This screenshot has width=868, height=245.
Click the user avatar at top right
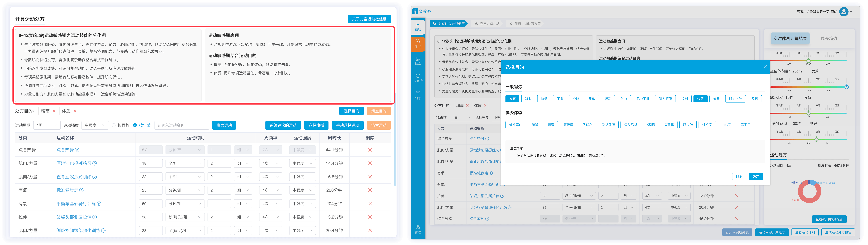[844, 12]
